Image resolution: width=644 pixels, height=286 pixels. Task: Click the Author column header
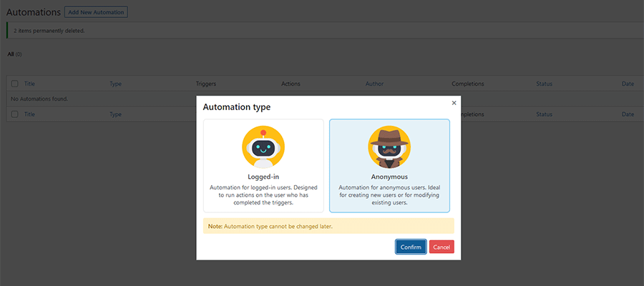374,84
